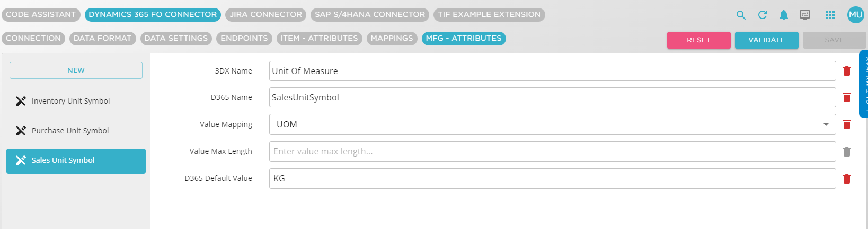Open the notifications bell
Viewport: 868px width, 229px height.
point(784,15)
